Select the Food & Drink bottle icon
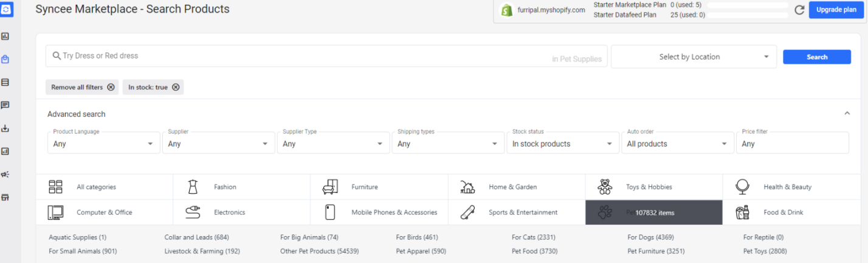 (x=742, y=212)
